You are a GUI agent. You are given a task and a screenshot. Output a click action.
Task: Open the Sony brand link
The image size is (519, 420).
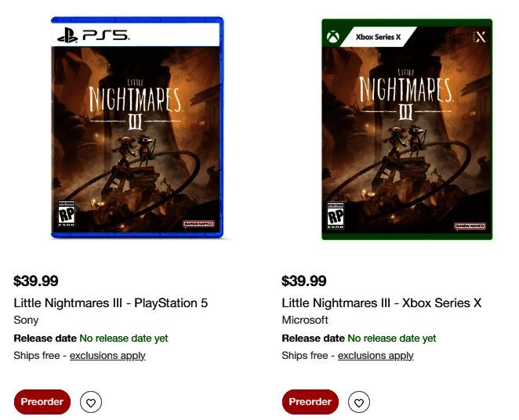tap(26, 320)
